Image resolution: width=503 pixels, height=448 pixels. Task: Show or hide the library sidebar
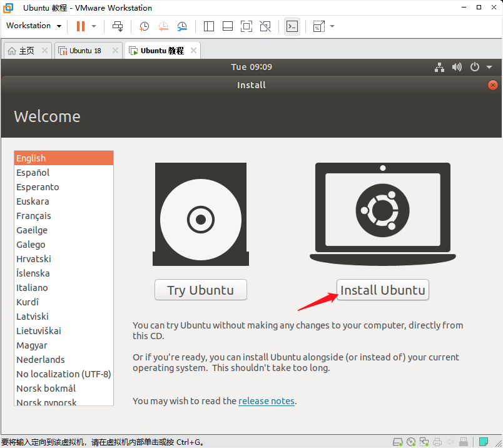tap(209, 26)
